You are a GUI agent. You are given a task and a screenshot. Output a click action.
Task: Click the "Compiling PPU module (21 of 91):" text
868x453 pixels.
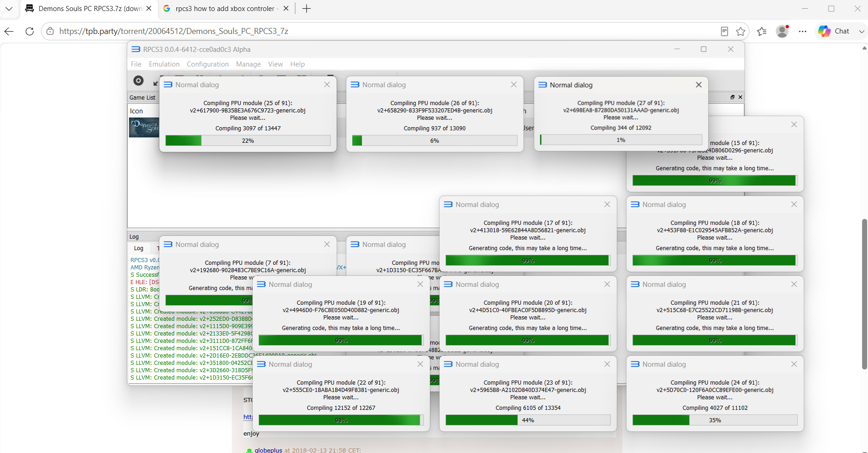(x=715, y=303)
